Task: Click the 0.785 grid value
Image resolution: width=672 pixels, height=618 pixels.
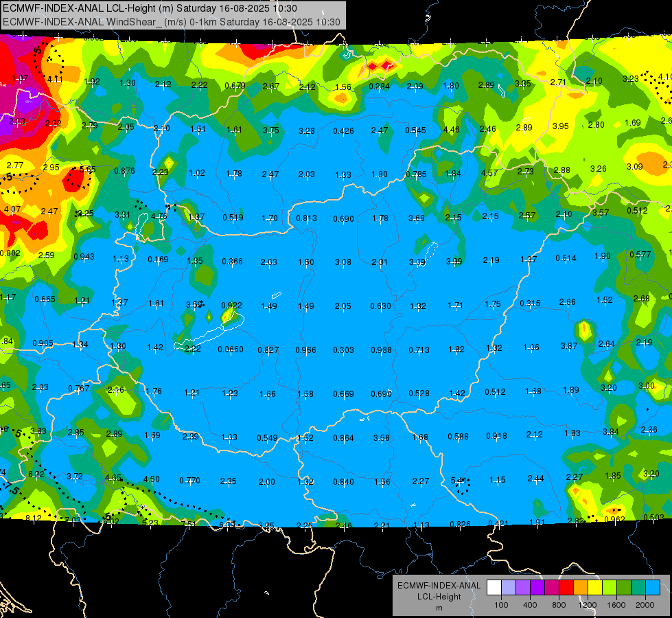Action: pos(416,174)
